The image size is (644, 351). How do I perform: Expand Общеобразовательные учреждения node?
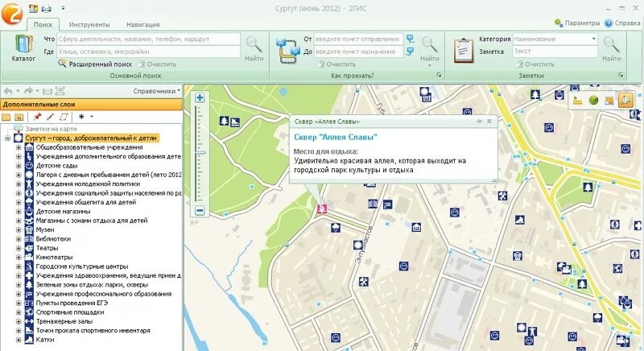coord(19,147)
